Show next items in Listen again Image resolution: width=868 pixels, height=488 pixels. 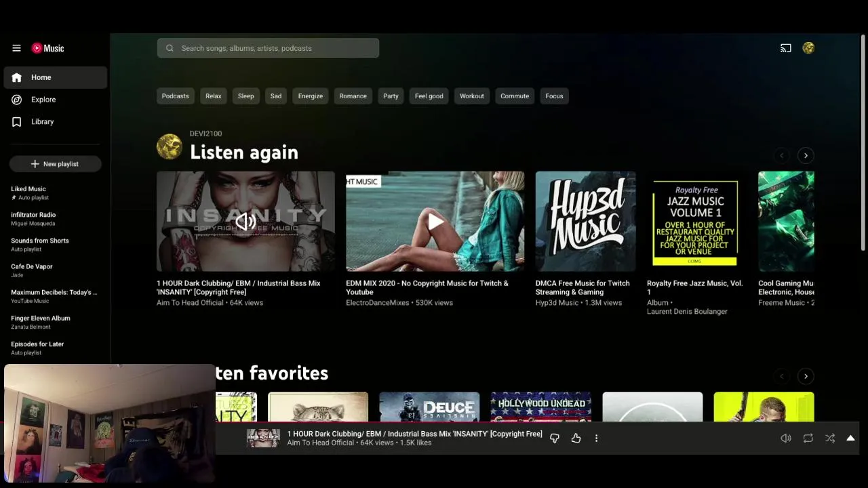pyautogui.click(x=806, y=156)
